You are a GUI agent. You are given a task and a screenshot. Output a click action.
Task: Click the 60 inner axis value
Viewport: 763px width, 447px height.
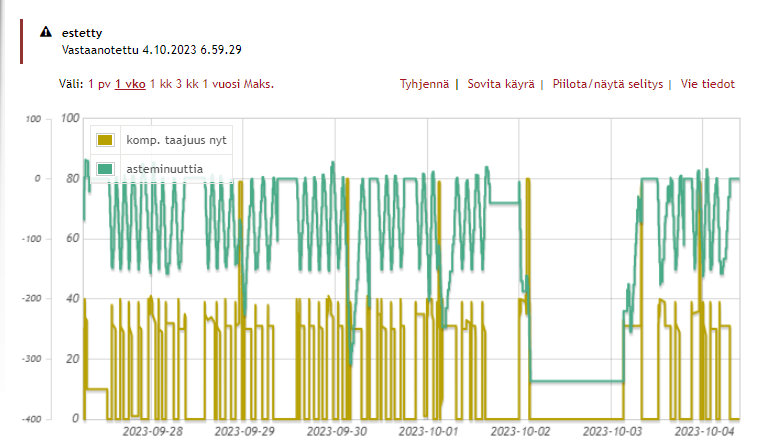(73, 238)
